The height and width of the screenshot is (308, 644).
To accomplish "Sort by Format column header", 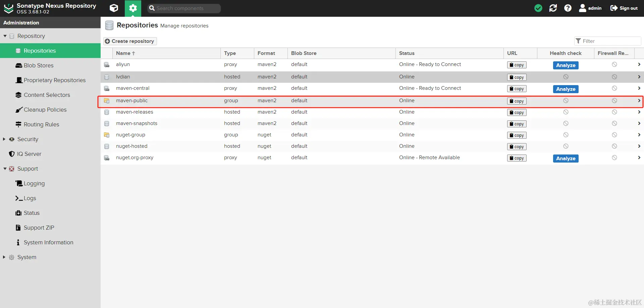I will pos(271,53).
